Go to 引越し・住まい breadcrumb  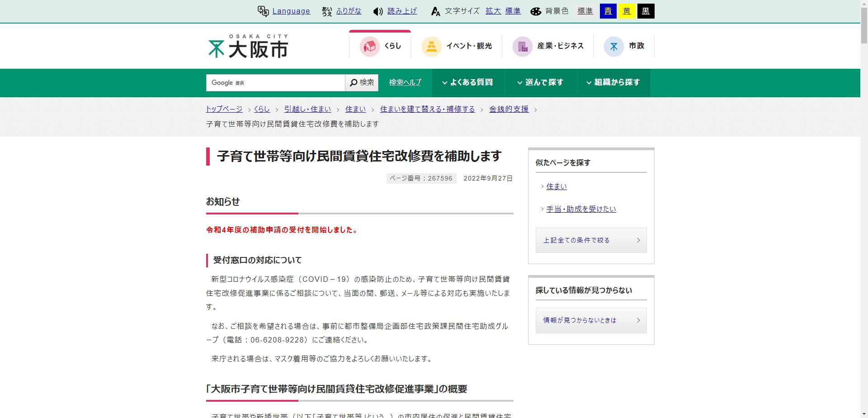[307, 109]
